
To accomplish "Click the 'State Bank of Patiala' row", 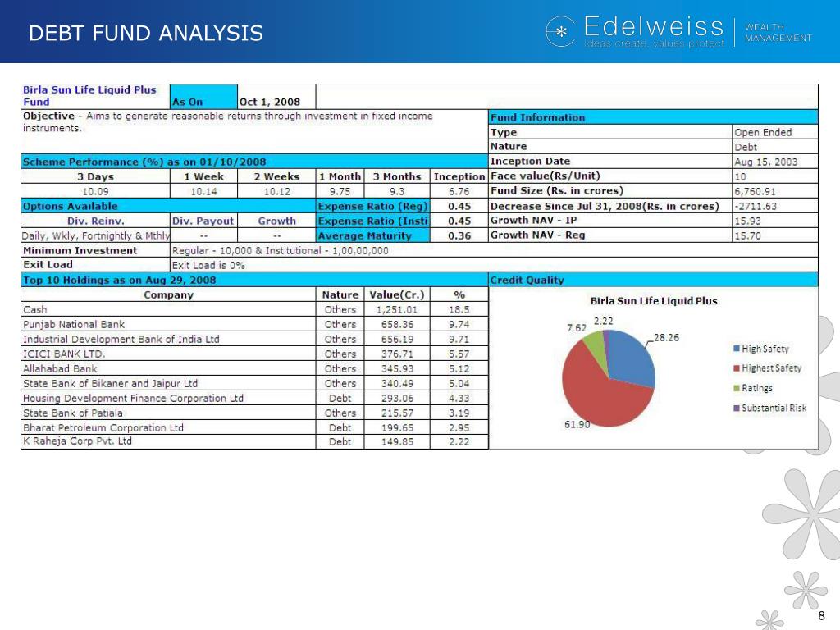I will point(255,413).
